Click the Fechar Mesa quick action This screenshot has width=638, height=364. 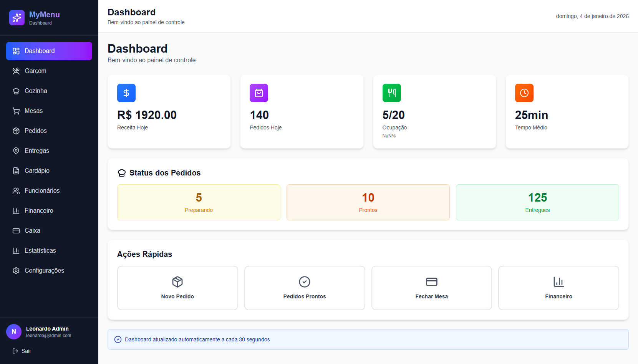(431, 288)
